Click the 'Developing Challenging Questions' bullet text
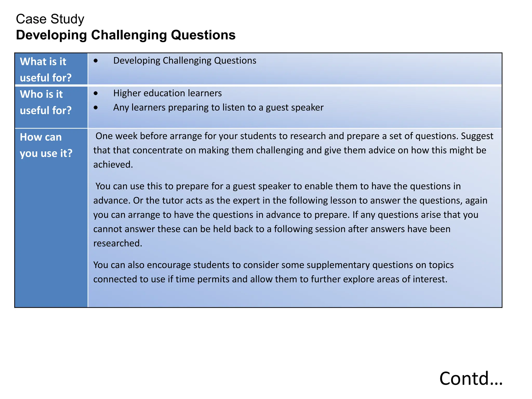 (x=184, y=61)
